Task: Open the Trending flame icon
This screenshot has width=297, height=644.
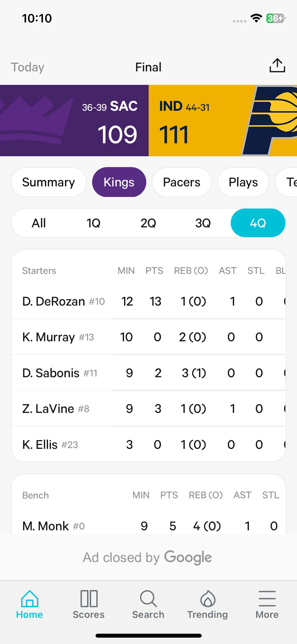Action: coord(208,599)
